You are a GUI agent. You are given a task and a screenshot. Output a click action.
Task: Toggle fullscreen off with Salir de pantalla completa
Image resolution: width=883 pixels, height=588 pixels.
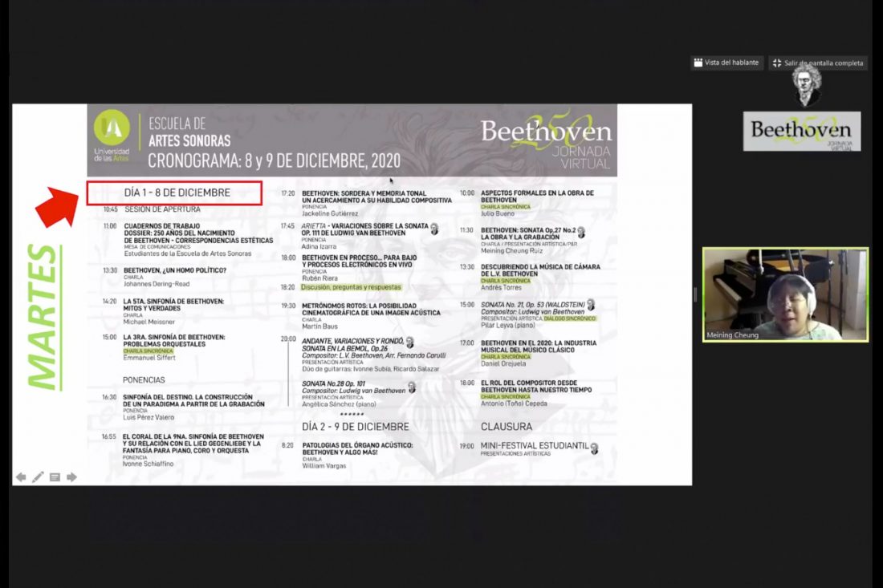tap(818, 63)
